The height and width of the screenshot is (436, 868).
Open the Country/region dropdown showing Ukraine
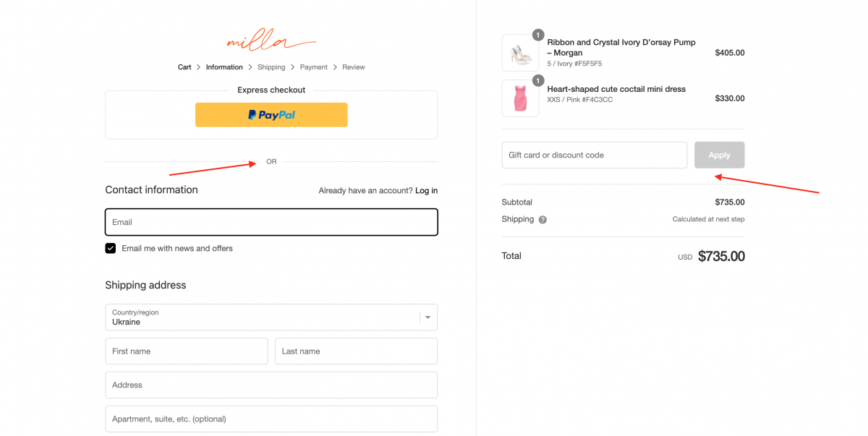pos(271,317)
